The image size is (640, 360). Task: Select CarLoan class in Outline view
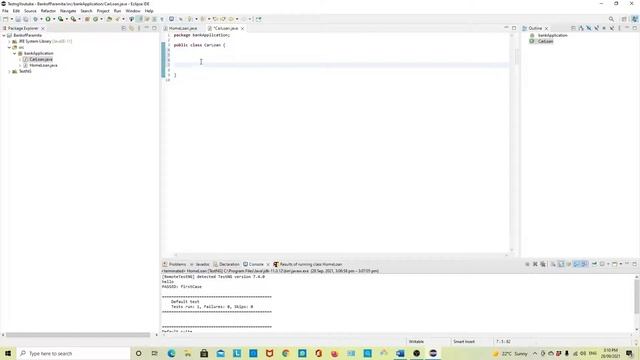pos(545,41)
